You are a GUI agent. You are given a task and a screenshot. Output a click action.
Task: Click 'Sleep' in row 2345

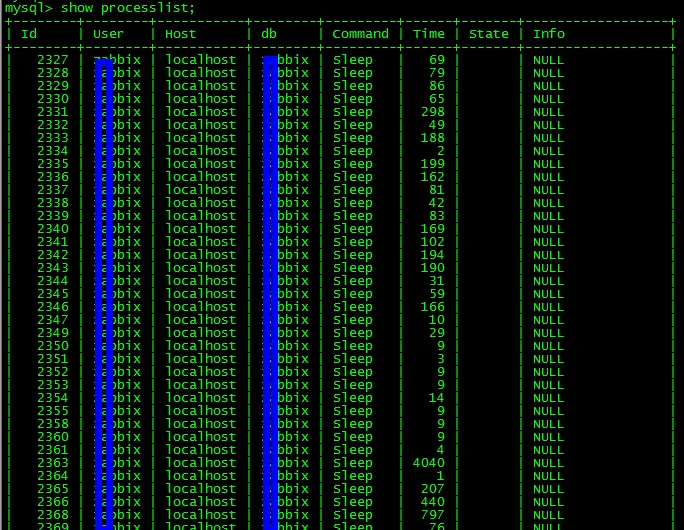coord(352,294)
